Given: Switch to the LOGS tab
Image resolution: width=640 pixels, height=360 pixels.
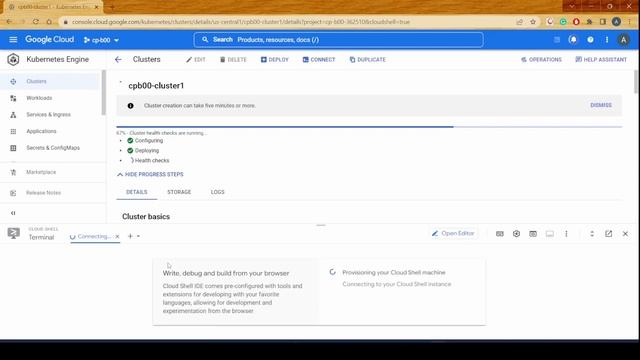Looking at the screenshot, I should click(x=218, y=192).
